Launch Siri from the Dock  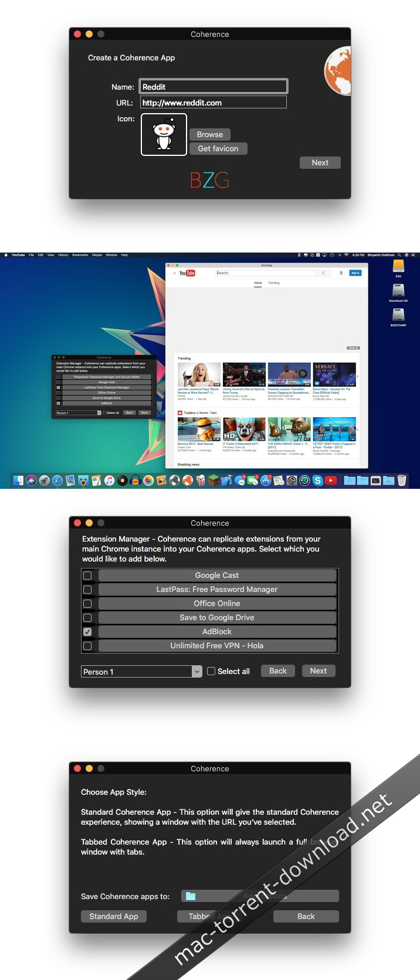pyautogui.click(x=31, y=480)
